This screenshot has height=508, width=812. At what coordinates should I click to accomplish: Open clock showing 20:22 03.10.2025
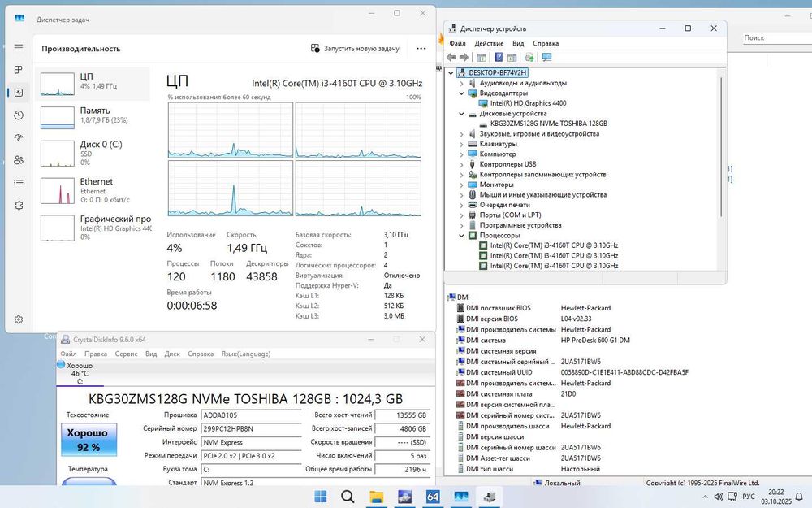click(x=775, y=497)
